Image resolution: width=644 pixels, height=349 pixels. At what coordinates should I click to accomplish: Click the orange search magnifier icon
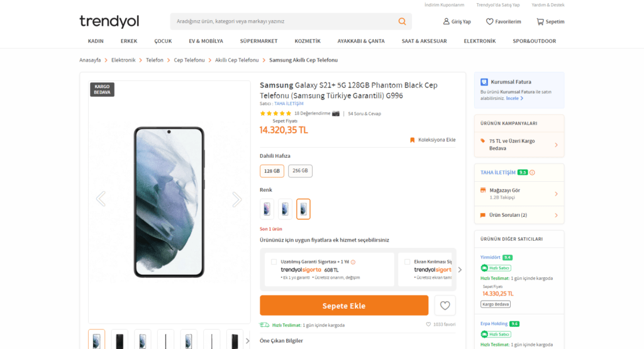click(402, 21)
